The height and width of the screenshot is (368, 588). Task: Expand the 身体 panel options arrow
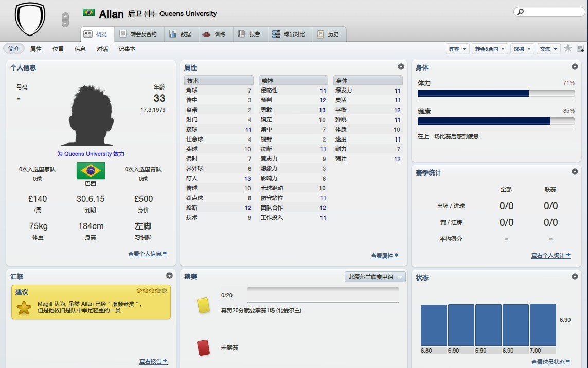point(575,67)
